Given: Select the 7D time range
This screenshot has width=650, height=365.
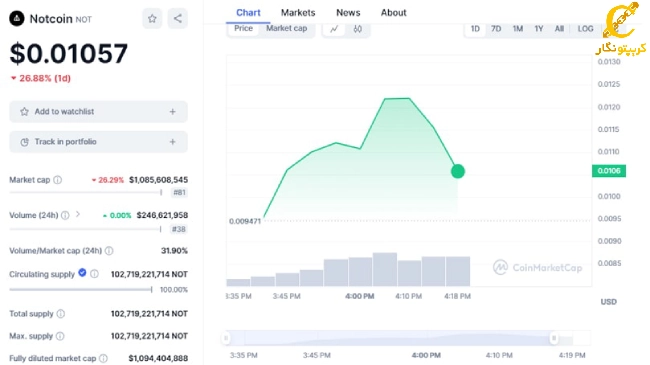Looking at the screenshot, I should pyautogui.click(x=496, y=29).
